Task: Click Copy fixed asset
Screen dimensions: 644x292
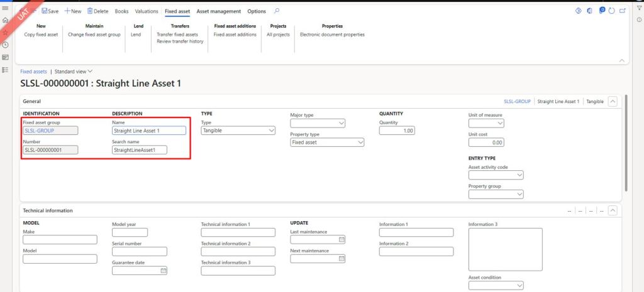Action: [41, 35]
